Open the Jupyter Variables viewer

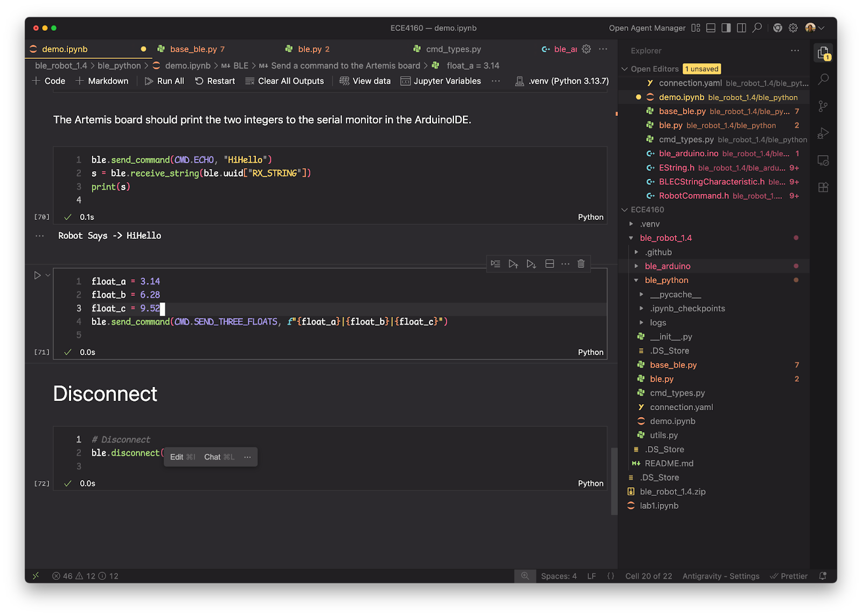coord(441,81)
